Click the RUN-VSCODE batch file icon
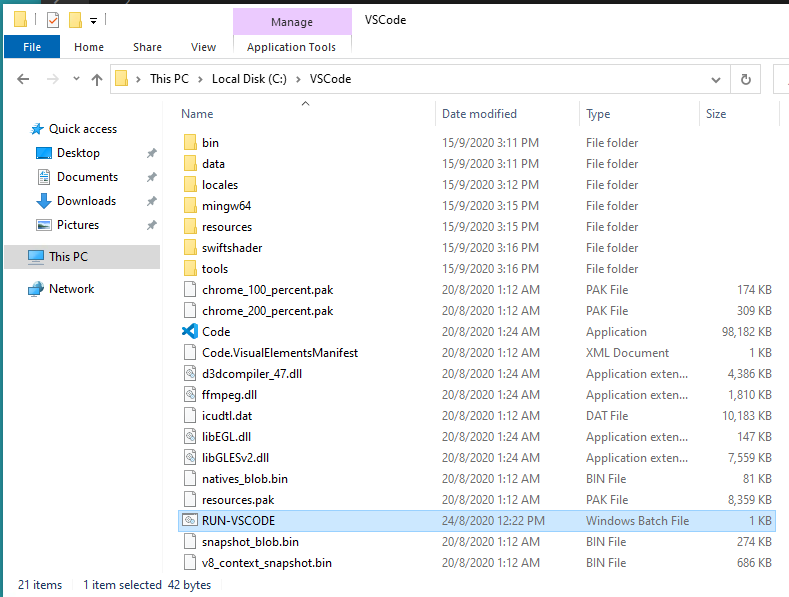The width and height of the screenshot is (789, 597). (190, 521)
